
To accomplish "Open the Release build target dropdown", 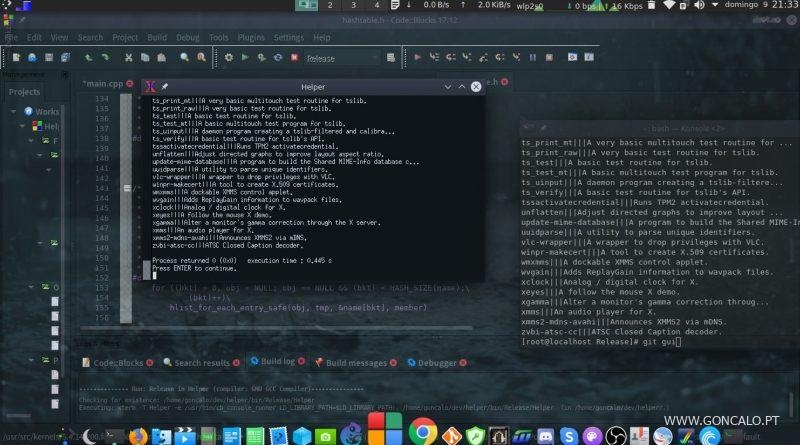I will click(x=342, y=58).
